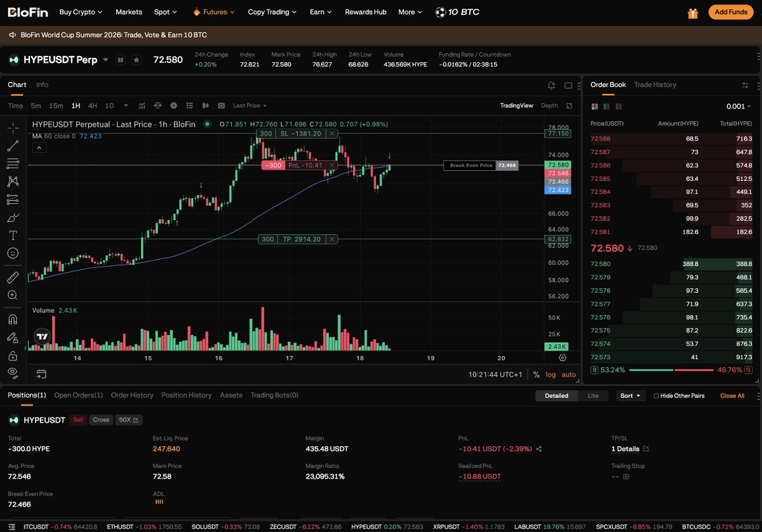Open the HYPEUSDT Perp pair selector dropdown

[x=105, y=60]
